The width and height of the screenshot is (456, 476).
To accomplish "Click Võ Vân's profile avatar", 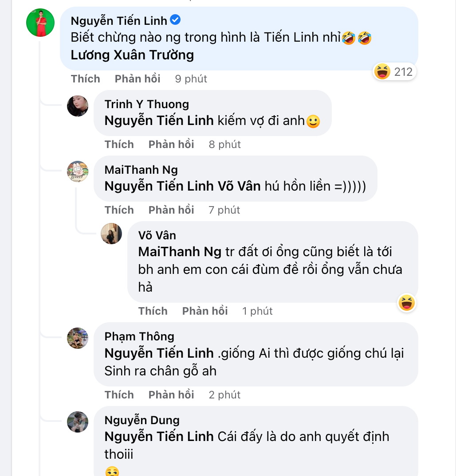I will 111,234.
